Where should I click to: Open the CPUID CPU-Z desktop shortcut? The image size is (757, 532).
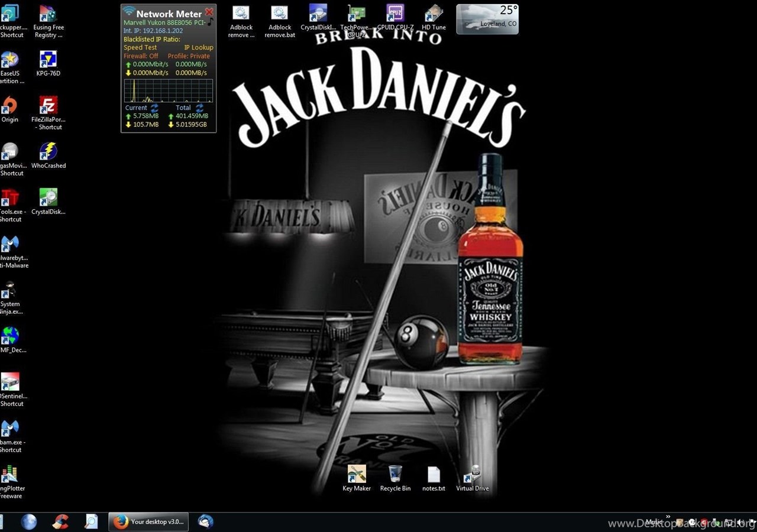pos(395,13)
